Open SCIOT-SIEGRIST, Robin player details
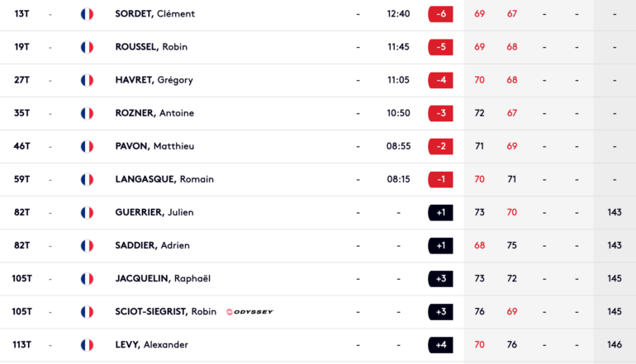Screen dimensions: 636x364 tap(165, 312)
